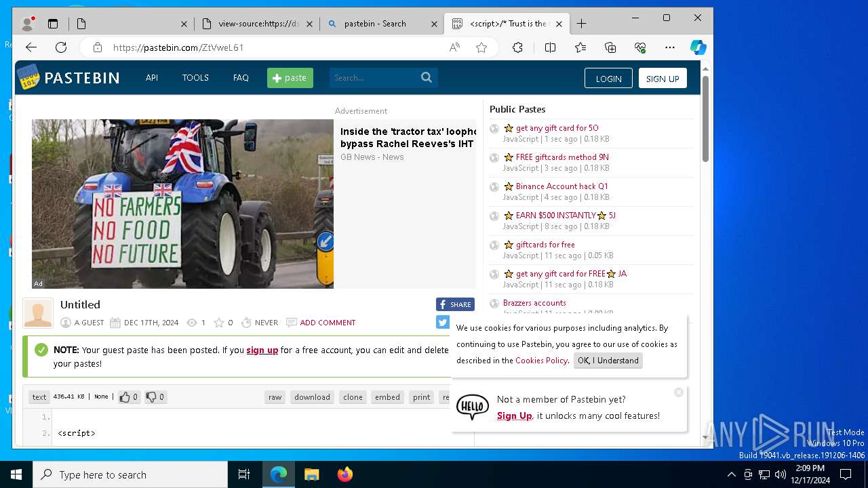The image size is (868, 488).
Task: Switch to the view-source tab
Action: pos(257,24)
